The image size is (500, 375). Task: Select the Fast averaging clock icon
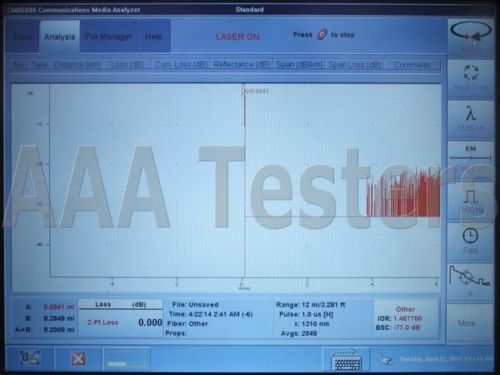click(470, 241)
